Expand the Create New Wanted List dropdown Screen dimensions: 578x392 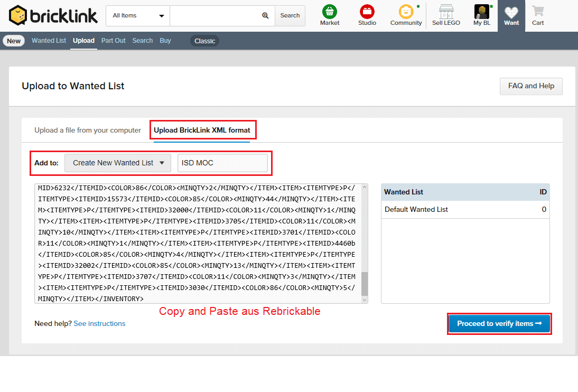pos(118,163)
